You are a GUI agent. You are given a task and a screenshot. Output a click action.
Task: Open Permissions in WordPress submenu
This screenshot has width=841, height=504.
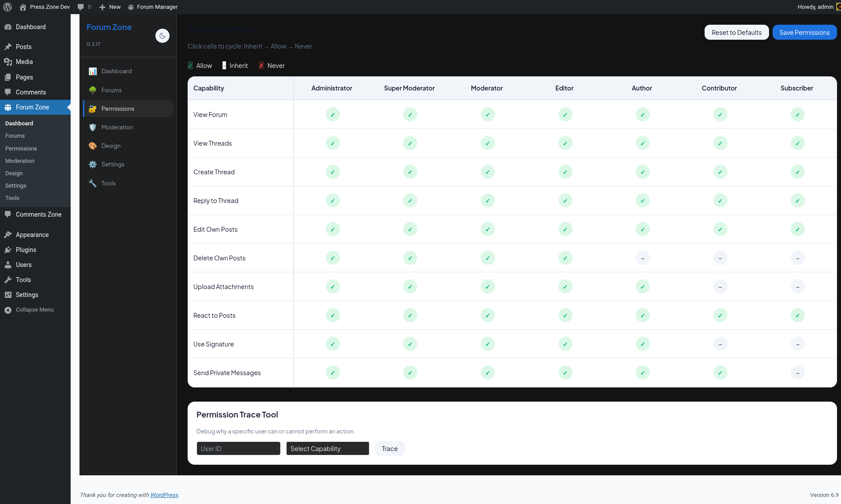21,149
